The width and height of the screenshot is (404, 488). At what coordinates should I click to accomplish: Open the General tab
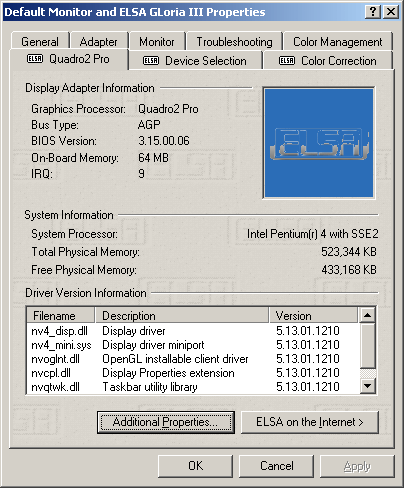pos(40,42)
